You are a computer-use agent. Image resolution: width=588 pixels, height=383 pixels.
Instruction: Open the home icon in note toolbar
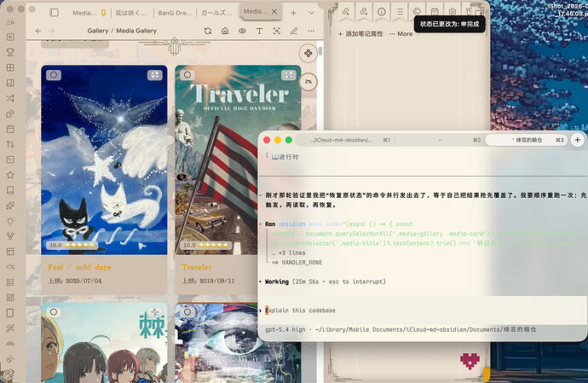click(x=225, y=31)
